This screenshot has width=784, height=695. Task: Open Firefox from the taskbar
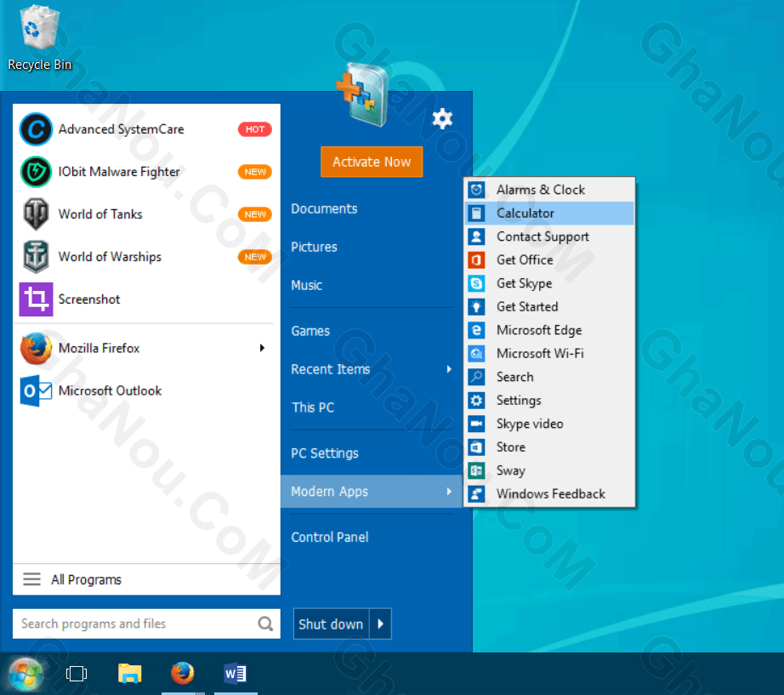[x=183, y=674]
